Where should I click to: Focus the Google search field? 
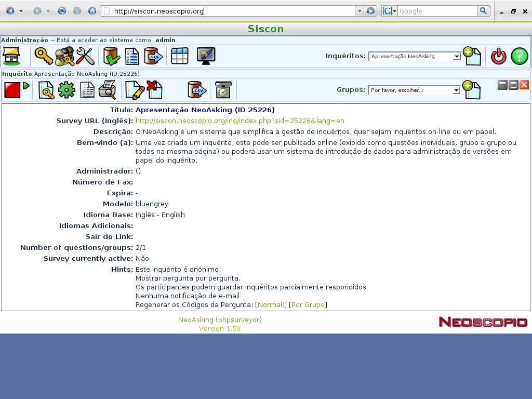437,11
